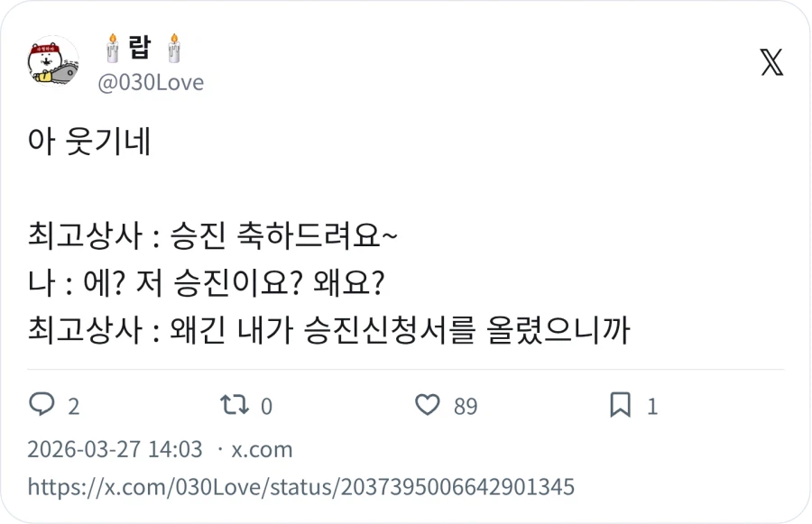Click the reply speech bubble icon
The image size is (812, 524).
tap(42, 404)
